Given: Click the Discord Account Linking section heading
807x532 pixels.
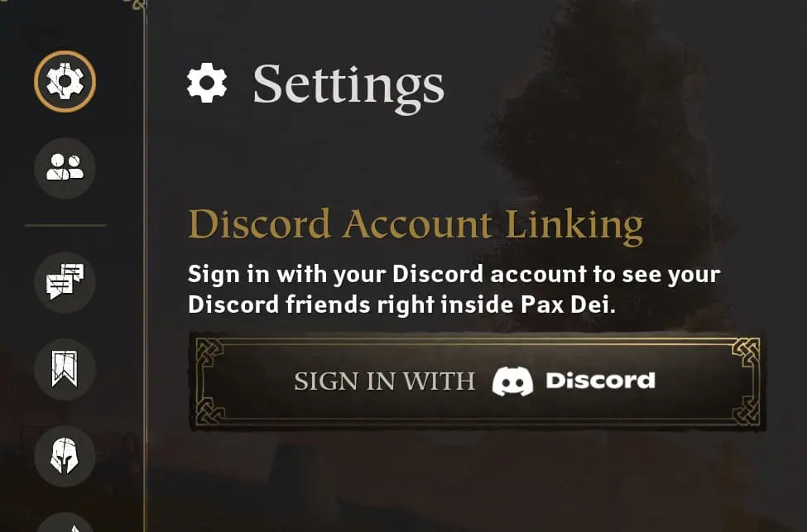Looking at the screenshot, I should click(416, 225).
